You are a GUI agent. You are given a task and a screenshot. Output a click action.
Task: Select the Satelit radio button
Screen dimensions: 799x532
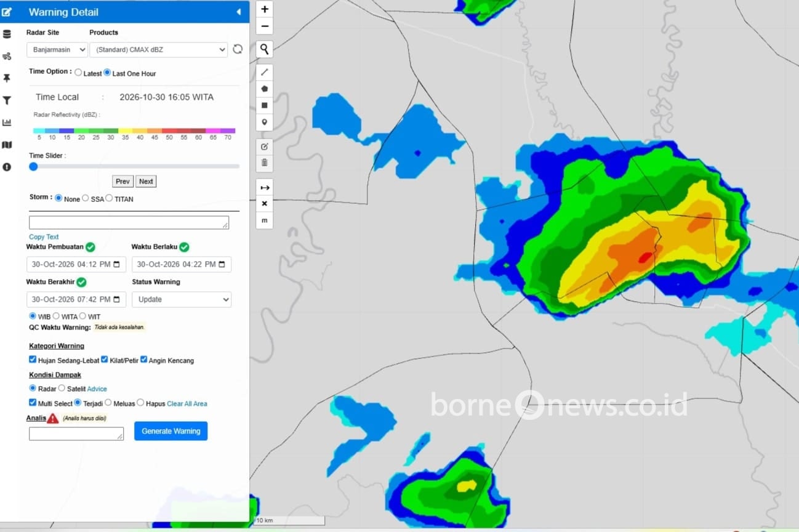point(62,389)
